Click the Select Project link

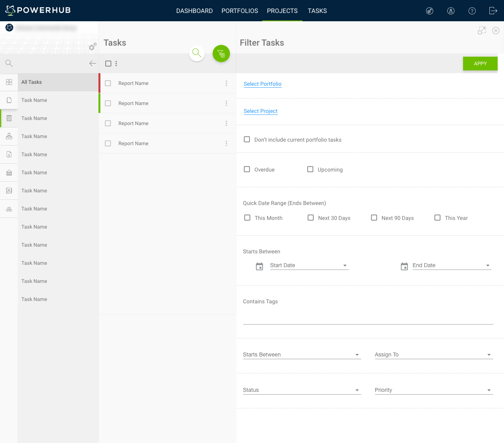tap(261, 111)
